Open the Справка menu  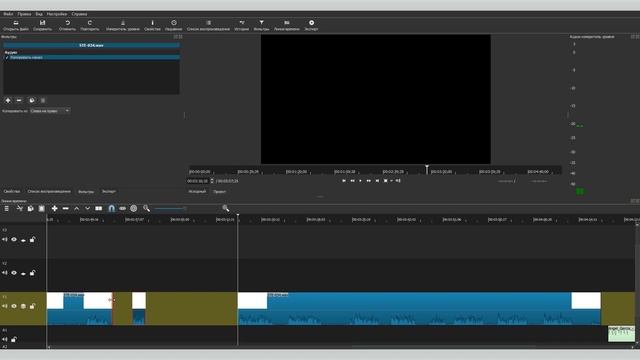click(x=79, y=14)
